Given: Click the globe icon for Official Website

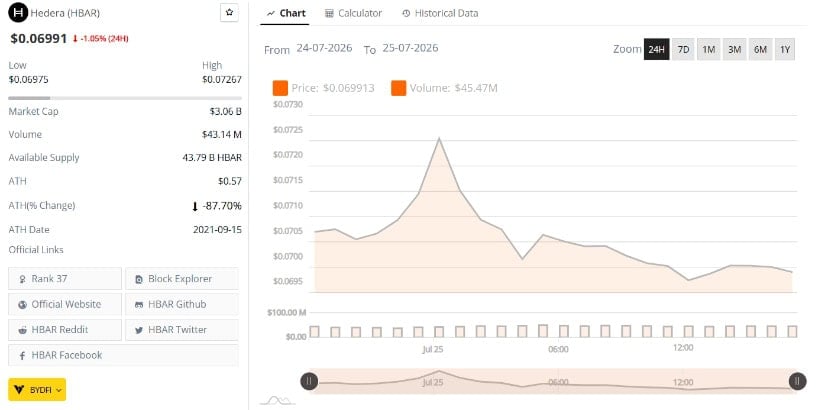Looking at the screenshot, I should pos(22,305).
